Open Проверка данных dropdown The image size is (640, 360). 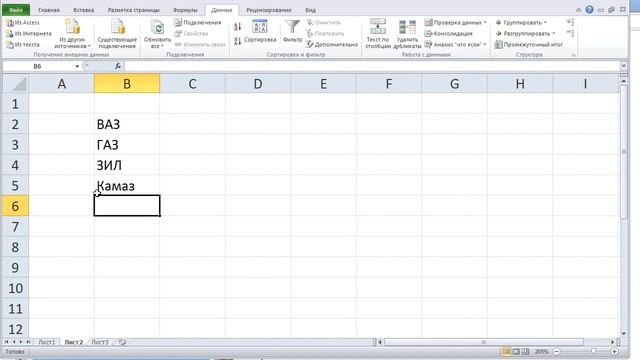point(456,22)
